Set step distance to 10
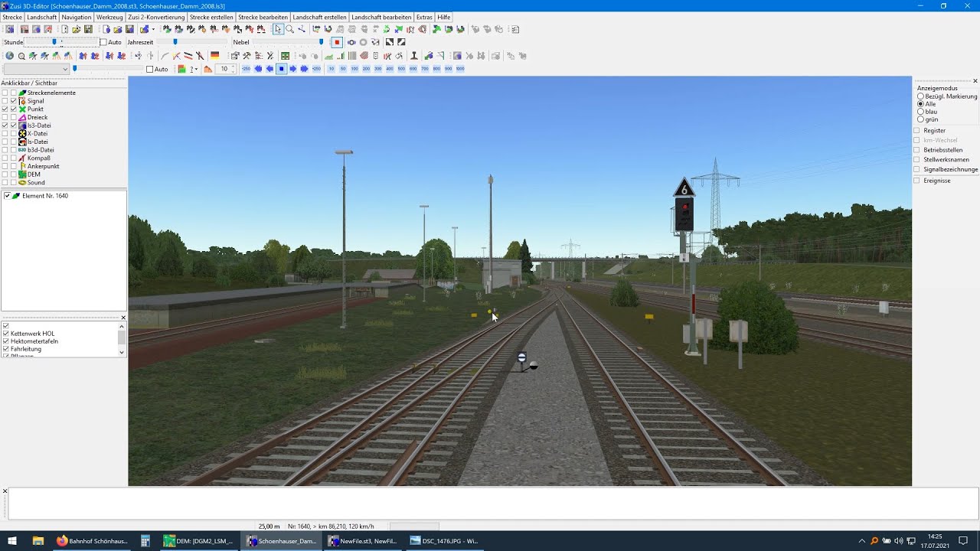The height and width of the screenshot is (551, 980). click(x=332, y=69)
